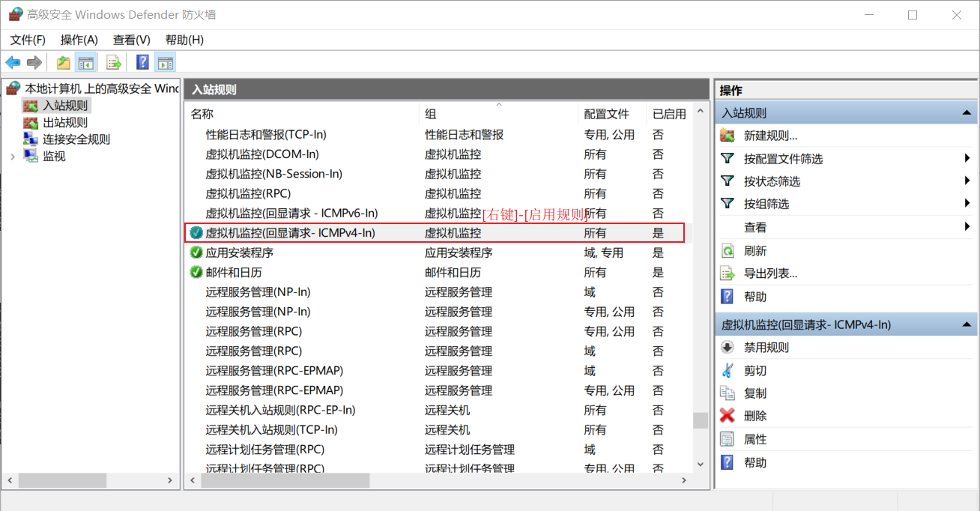Select rule 虚拟机监控(回显请求 - ICMPv6-In)
Screen dimensions: 980x511
(x=438, y=214)
